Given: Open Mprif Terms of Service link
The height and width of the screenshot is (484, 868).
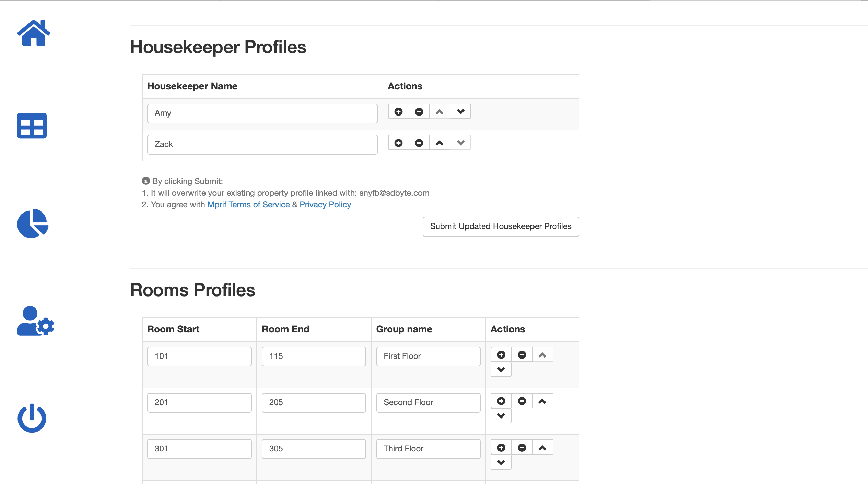Looking at the screenshot, I should click(248, 205).
